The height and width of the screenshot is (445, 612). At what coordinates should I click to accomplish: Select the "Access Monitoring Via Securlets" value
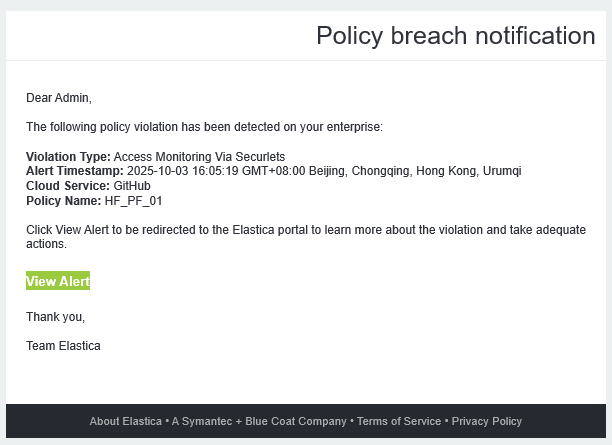199,157
